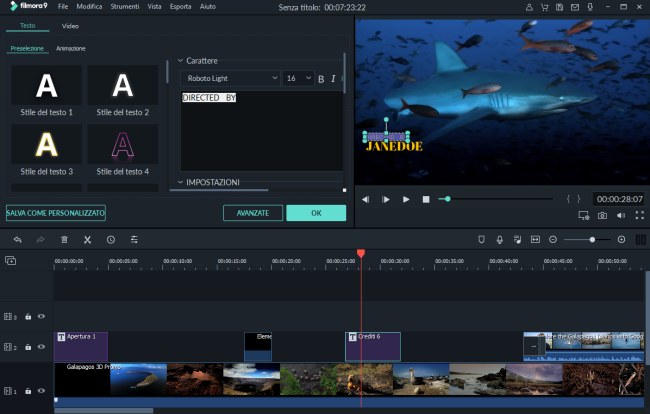Select Stile del testo 4 preset
This screenshot has height=414, width=650.
(x=122, y=150)
